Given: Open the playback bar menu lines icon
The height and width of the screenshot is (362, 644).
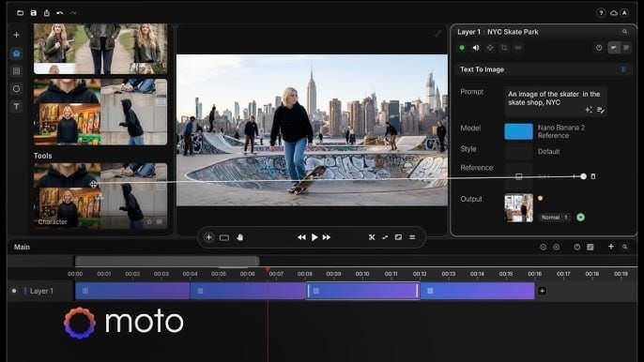Looking at the screenshot, I should [x=412, y=237].
